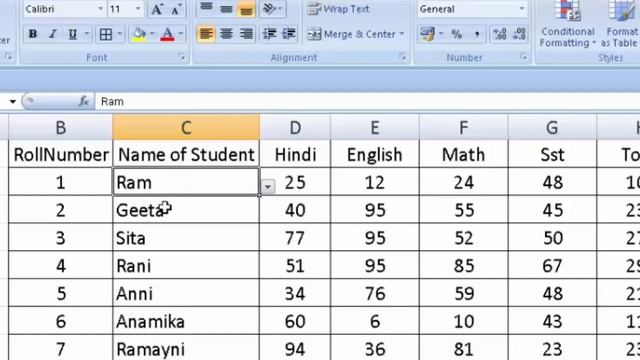
Task: Select column E header
Action: point(375,128)
